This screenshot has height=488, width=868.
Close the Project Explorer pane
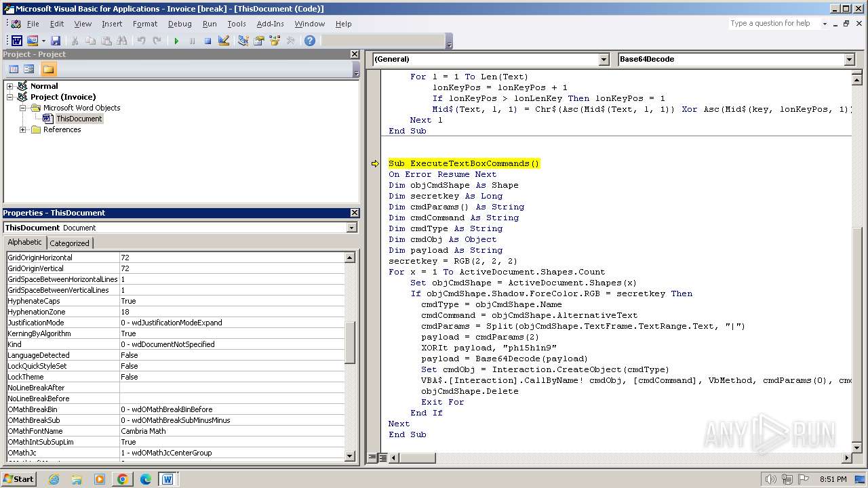point(355,54)
